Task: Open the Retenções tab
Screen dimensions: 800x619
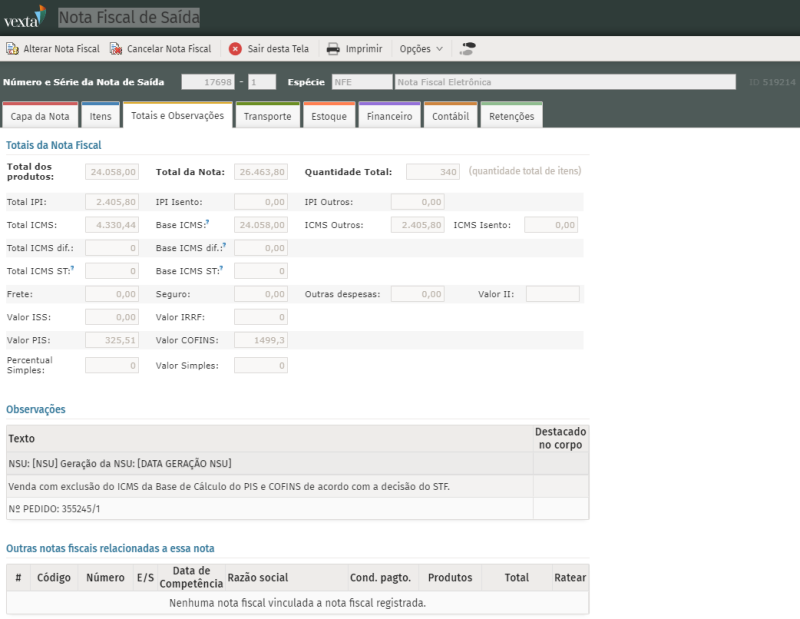Action: click(511, 116)
